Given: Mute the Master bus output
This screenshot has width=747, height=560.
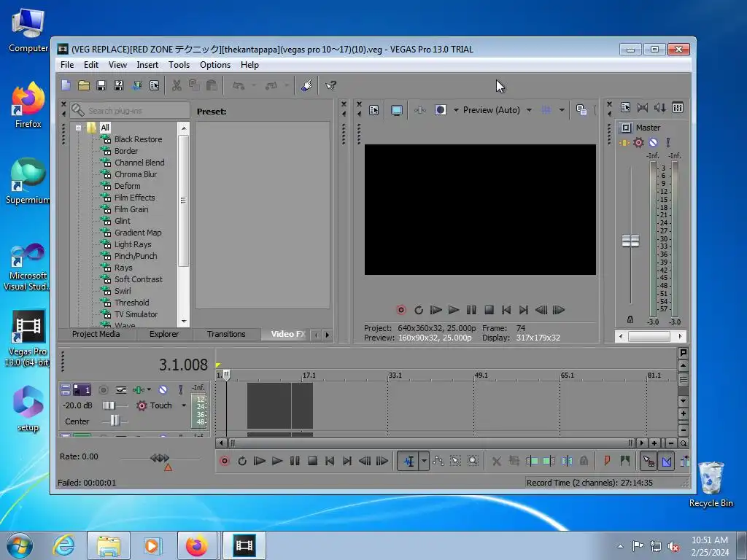Looking at the screenshot, I should (x=653, y=142).
